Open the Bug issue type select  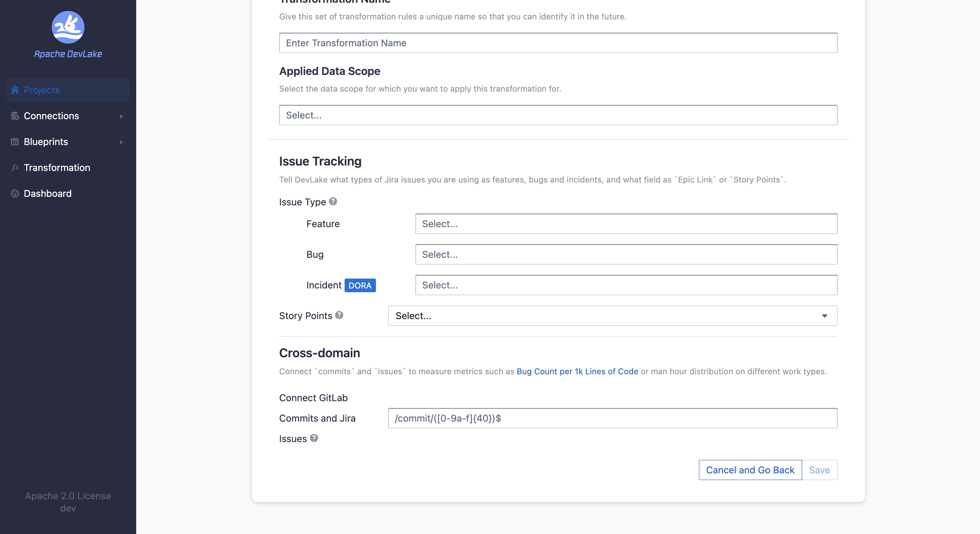(626, 254)
